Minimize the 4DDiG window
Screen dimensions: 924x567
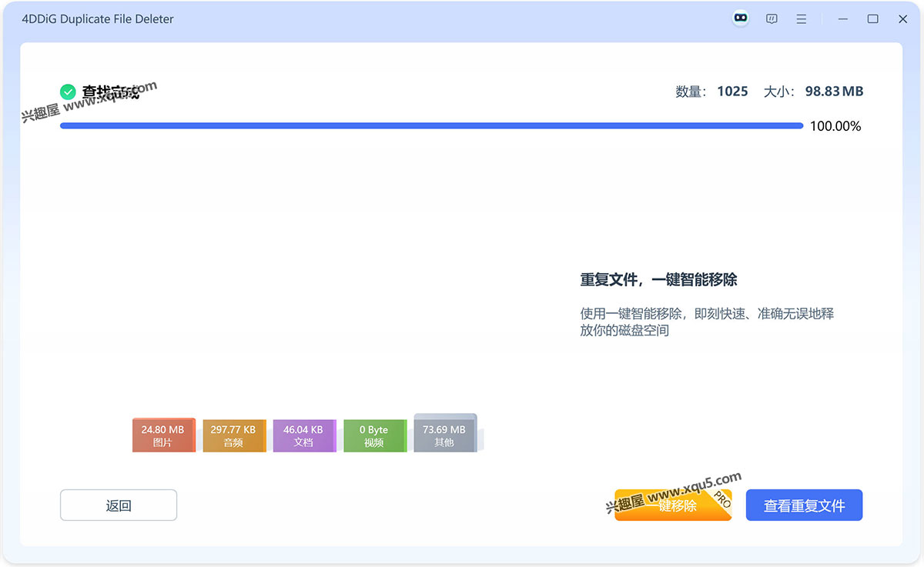844,19
